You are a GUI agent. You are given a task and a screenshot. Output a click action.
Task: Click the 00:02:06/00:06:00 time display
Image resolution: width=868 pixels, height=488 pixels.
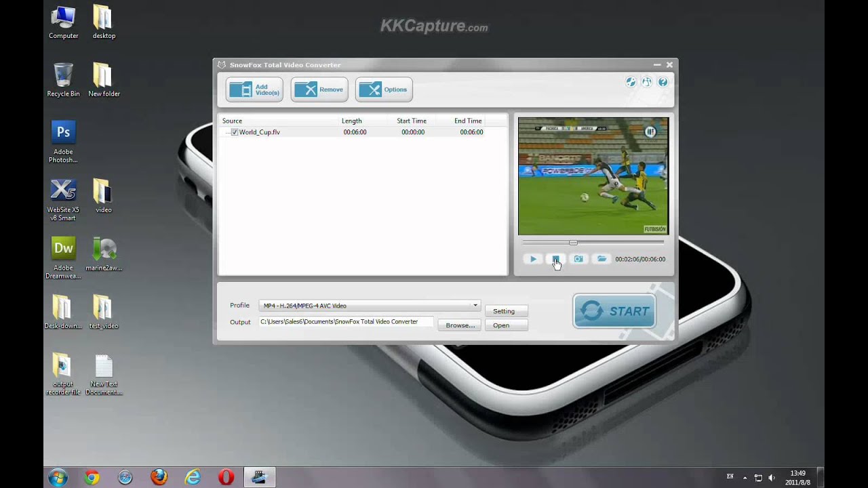[x=640, y=259]
